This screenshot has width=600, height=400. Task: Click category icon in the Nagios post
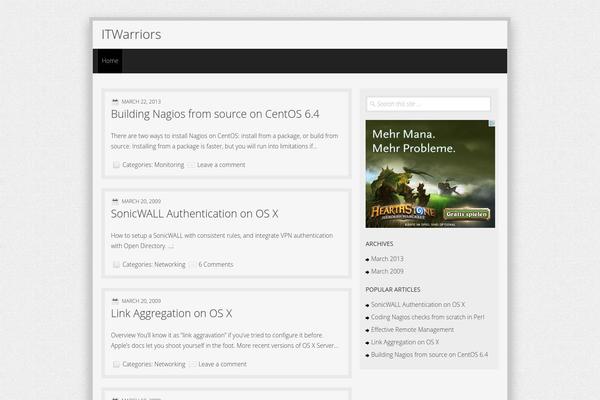[x=116, y=165]
